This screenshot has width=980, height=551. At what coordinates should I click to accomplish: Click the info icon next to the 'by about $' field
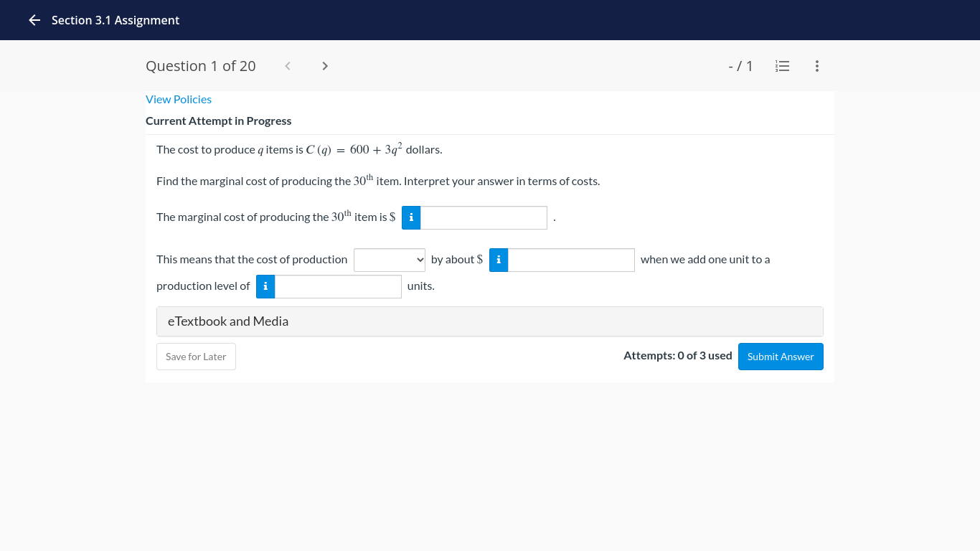click(498, 260)
